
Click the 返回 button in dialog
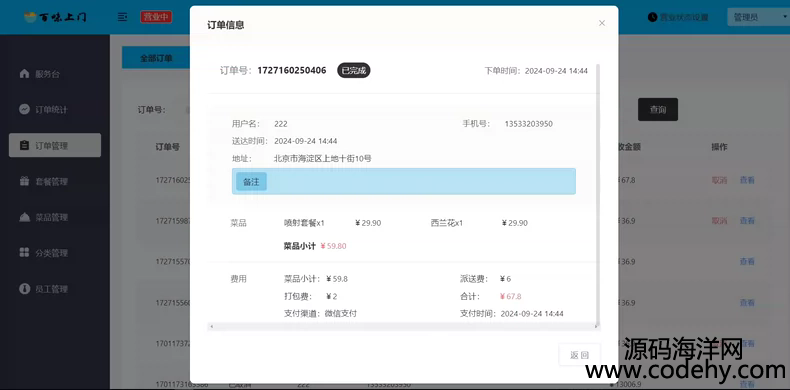pyautogui.click(x=579, y=355)
